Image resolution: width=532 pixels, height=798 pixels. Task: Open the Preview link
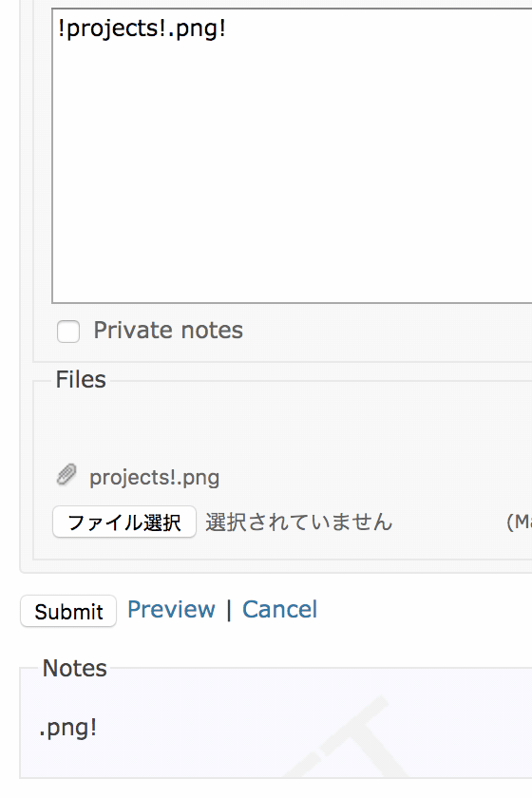[x=171, y=610]
